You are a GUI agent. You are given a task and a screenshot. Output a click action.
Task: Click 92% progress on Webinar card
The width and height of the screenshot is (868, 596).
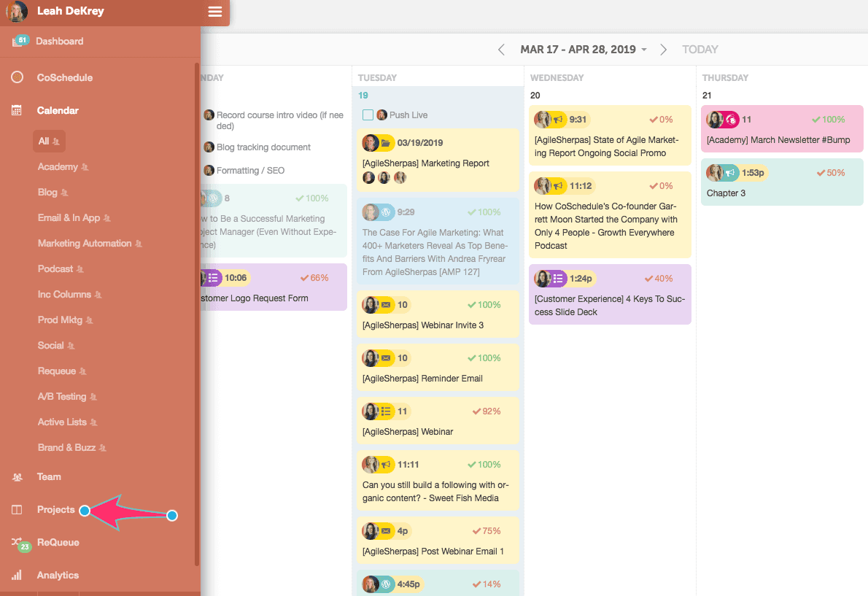(487, 411)
